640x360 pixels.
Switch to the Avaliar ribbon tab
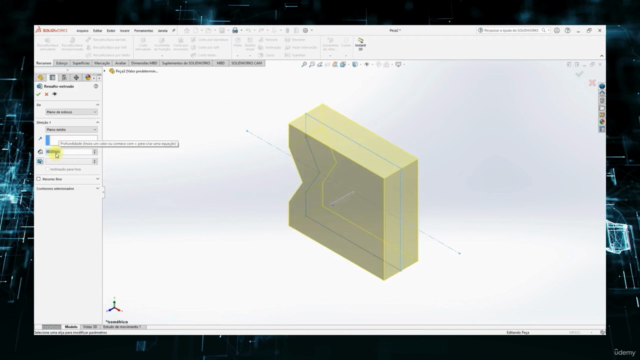(x=120, y=63)
